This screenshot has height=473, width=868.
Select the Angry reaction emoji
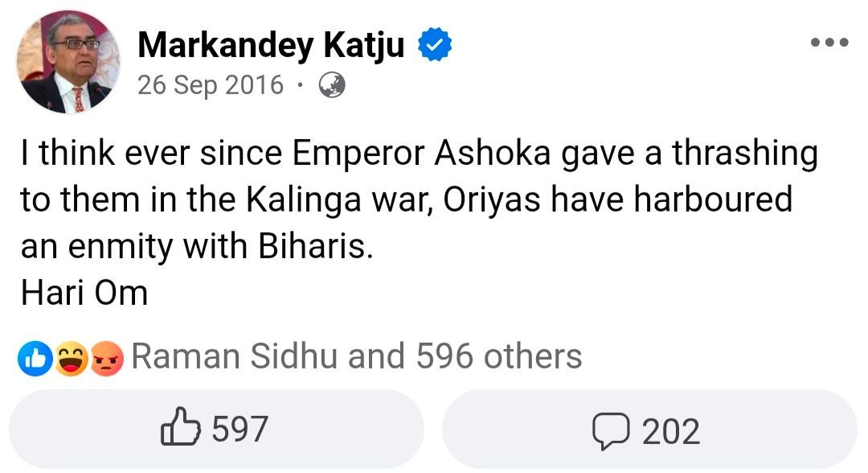tap(106, 356)
